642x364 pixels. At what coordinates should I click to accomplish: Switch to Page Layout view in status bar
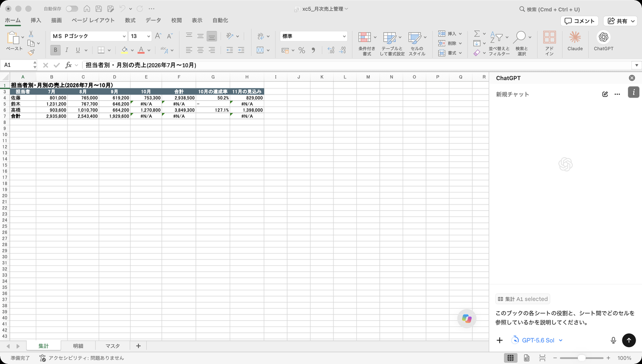[x=526, y=358]
